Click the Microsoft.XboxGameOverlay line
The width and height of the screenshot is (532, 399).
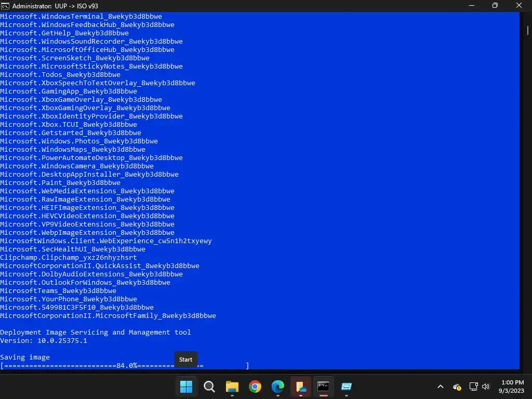[x=81, y=99]
